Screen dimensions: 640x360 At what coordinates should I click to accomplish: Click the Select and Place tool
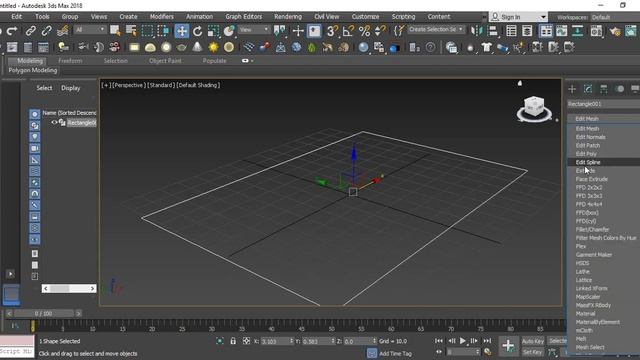point(229,31)
